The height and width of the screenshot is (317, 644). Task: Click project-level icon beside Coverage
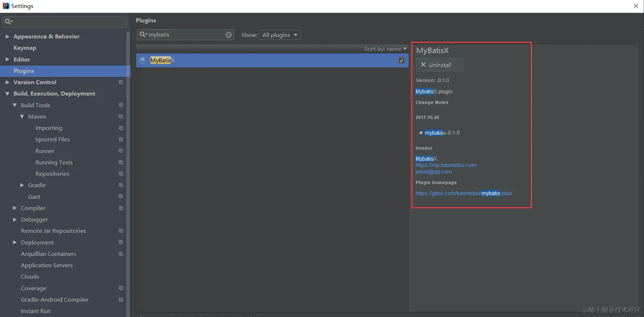click(121, 288)
